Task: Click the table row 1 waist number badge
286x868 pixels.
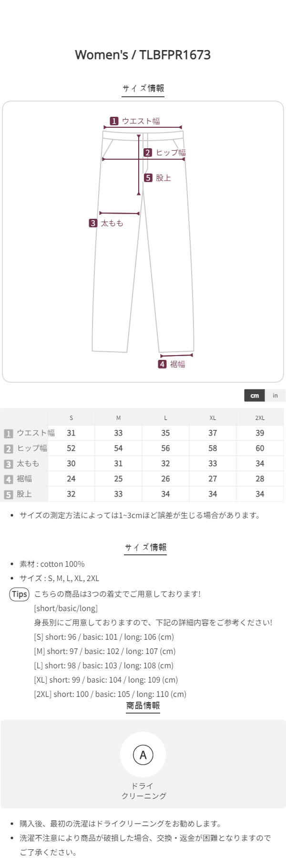Action: pos(8,433)
